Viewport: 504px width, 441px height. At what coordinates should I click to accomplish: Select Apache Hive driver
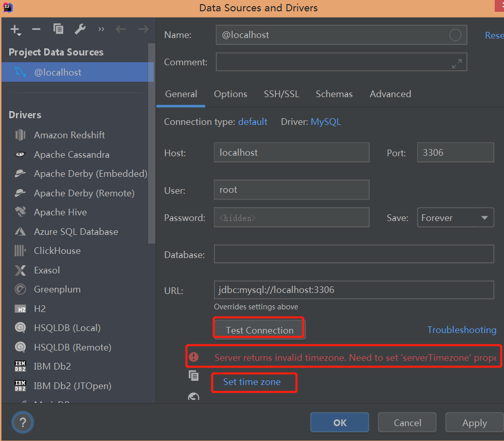point(61,212)
